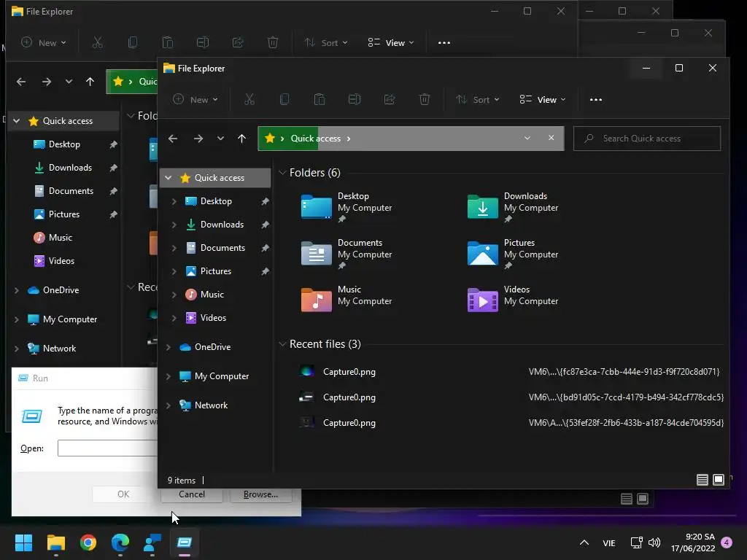
Task: Go up one level in front File Explorer
Action: [241, 139]
